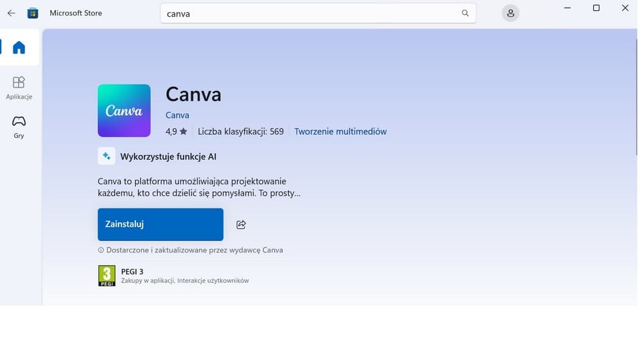Click the Canva description text
The image size is (644, 362).
(x=199, y=187)
